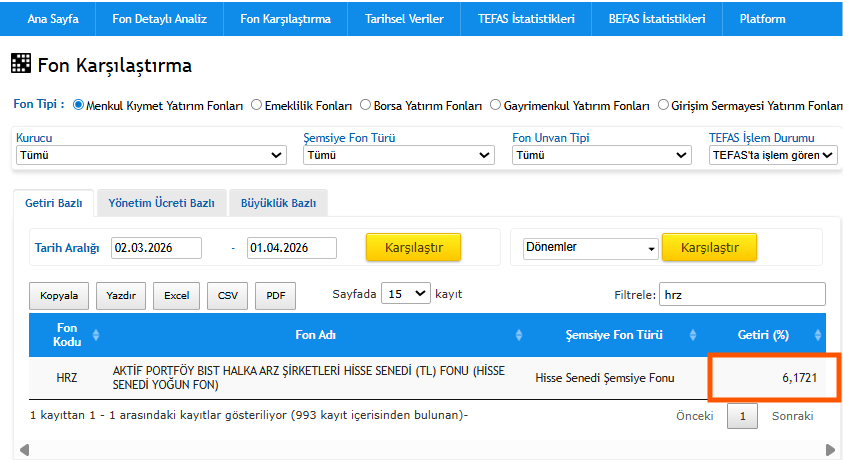Click the Hisse Senedi Şemsiye Fonu cell

(x=605, y=378)
